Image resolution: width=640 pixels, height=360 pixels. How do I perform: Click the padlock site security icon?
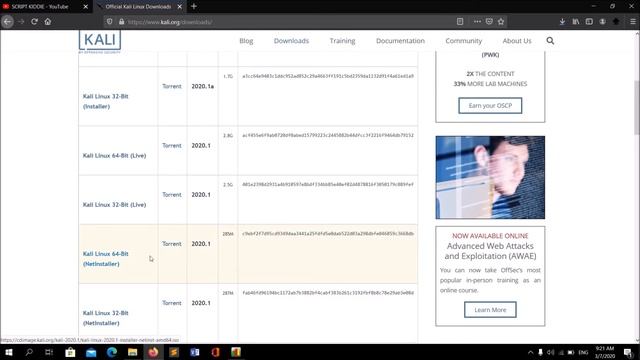coord(121,22)
